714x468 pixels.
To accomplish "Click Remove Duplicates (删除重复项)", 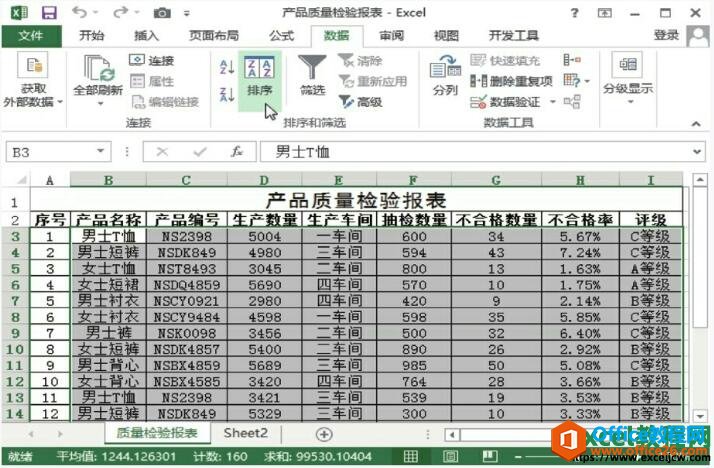I will click(510, 81).
